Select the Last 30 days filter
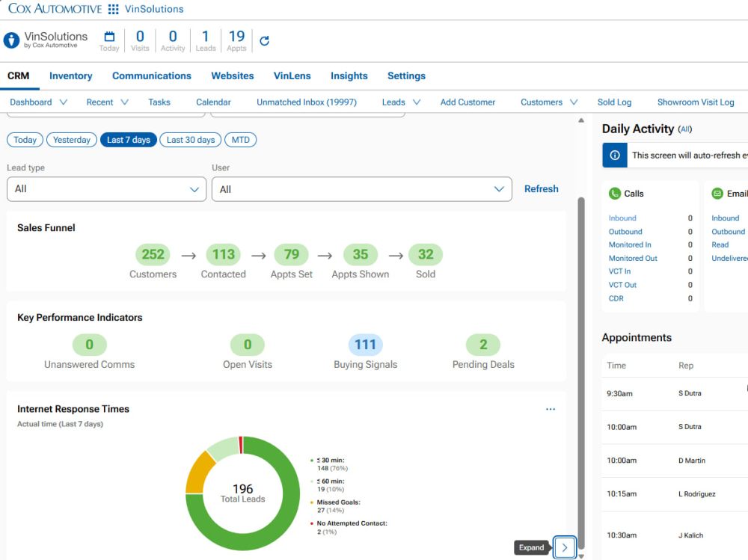This screenshot has height=560, width=748. [190, 140]
